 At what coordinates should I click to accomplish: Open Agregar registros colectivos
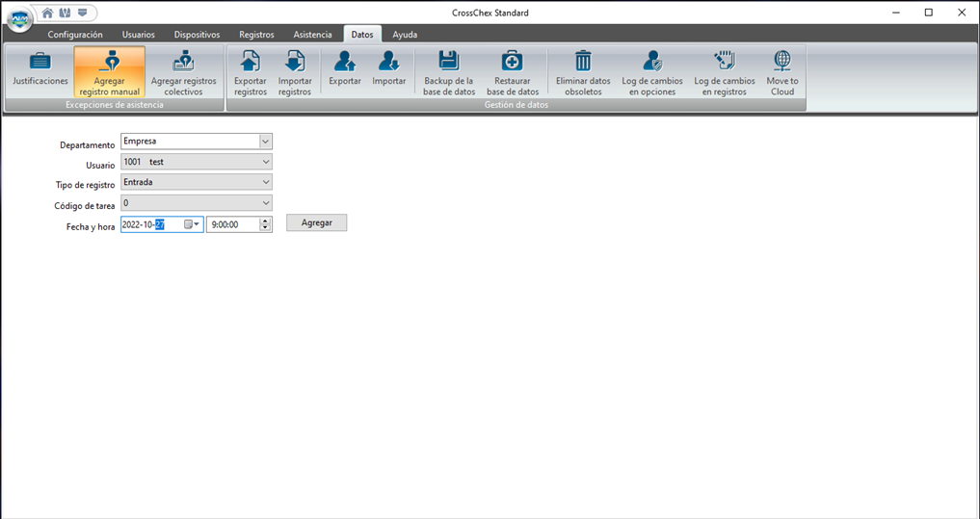point(184,72)
